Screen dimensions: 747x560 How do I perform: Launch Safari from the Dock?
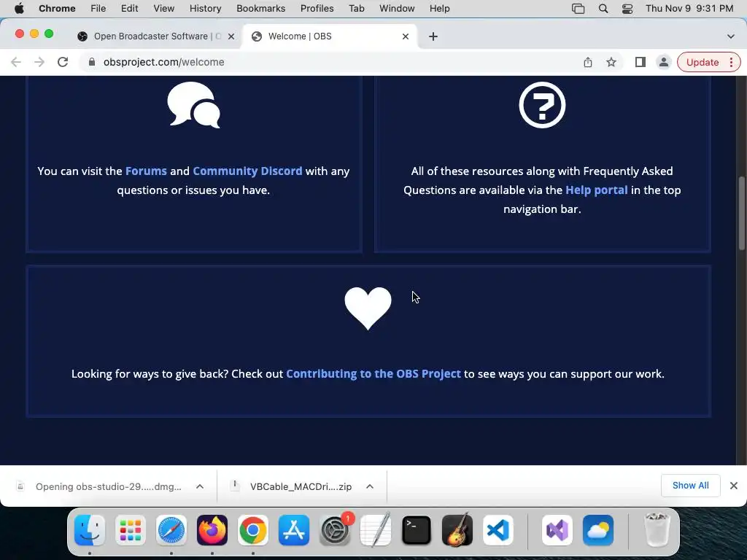point(171,530)
